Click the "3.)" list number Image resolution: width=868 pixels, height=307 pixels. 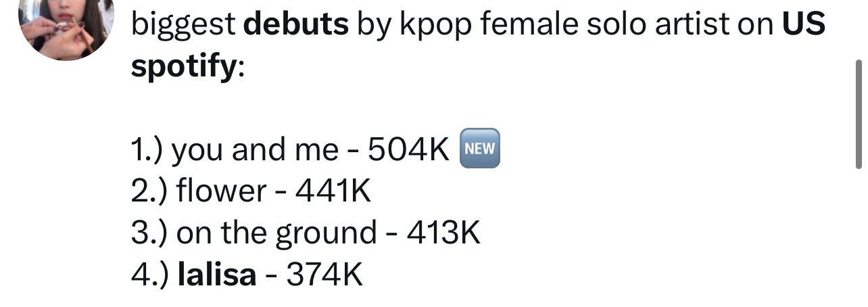tap(149, 234)
